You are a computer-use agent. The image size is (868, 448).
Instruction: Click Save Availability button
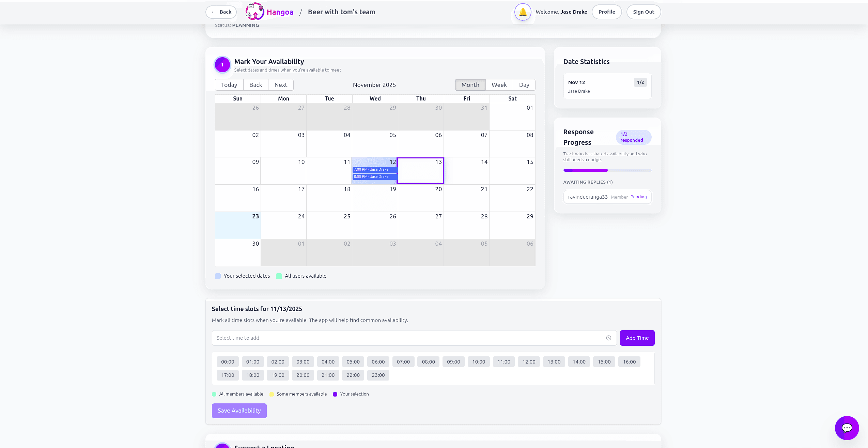[239, 411]
